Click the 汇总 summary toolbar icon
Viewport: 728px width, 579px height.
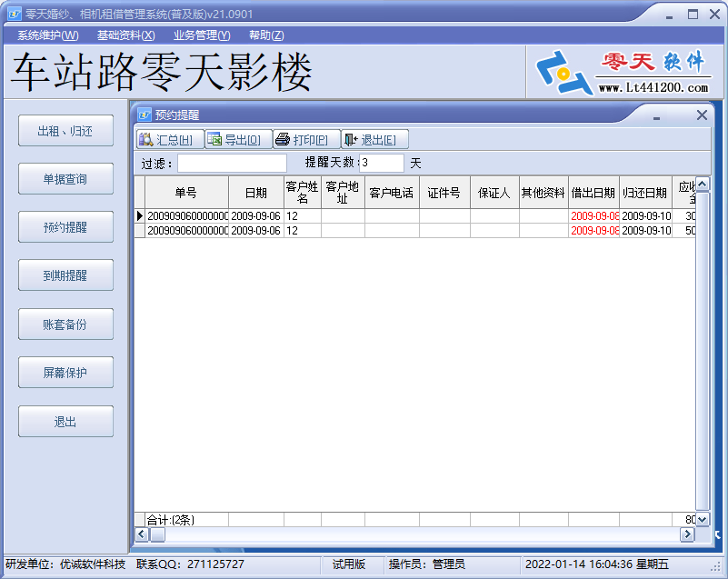click(145, 139)
